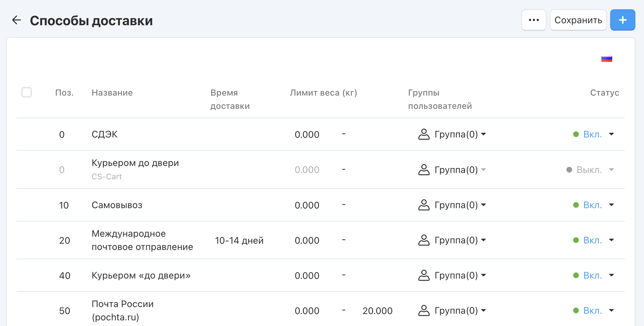Viewport: 644px width, 326px height.
Task: Click the blue plus add button
Action: (622, 20)
